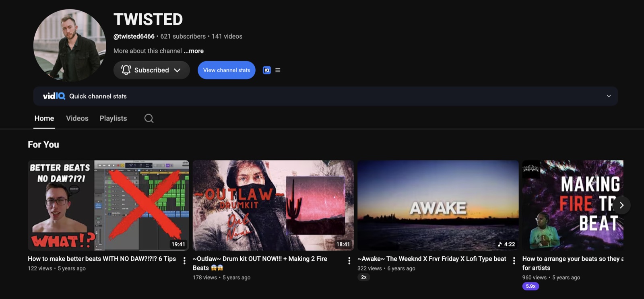Open the Awake Weeknd Type beat title link
The image size is (644, 299).
[432, 259]
